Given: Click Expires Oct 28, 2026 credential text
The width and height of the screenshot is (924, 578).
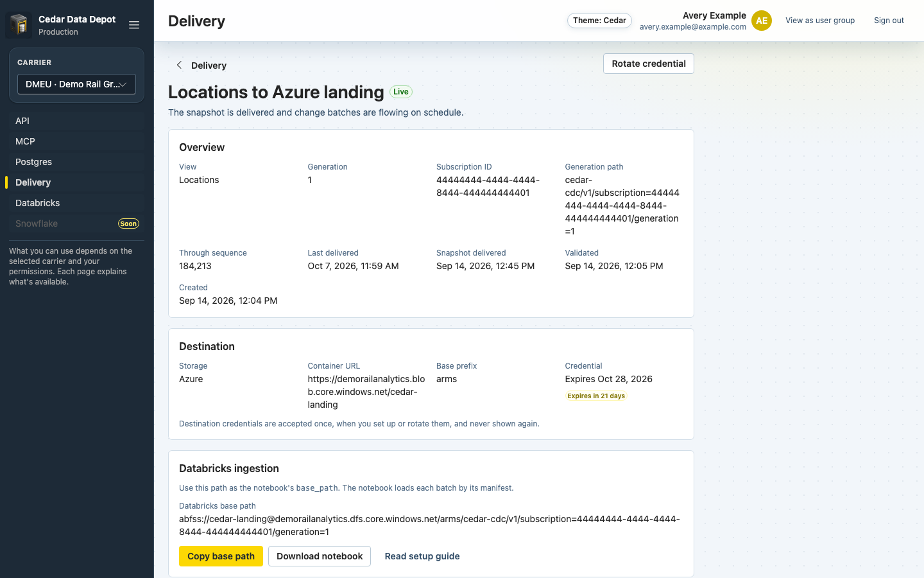Looking at the screenshot, I should 608,379.
